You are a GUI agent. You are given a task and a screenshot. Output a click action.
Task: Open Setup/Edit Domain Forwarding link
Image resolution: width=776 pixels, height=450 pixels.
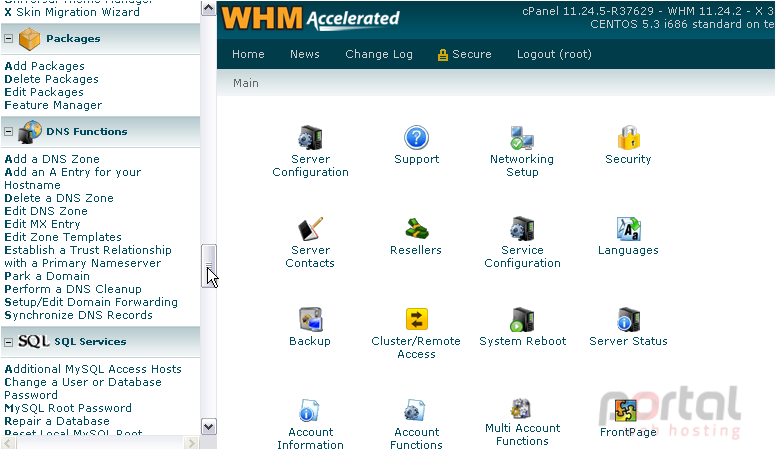pyautogui.click(x=91, y=302)
